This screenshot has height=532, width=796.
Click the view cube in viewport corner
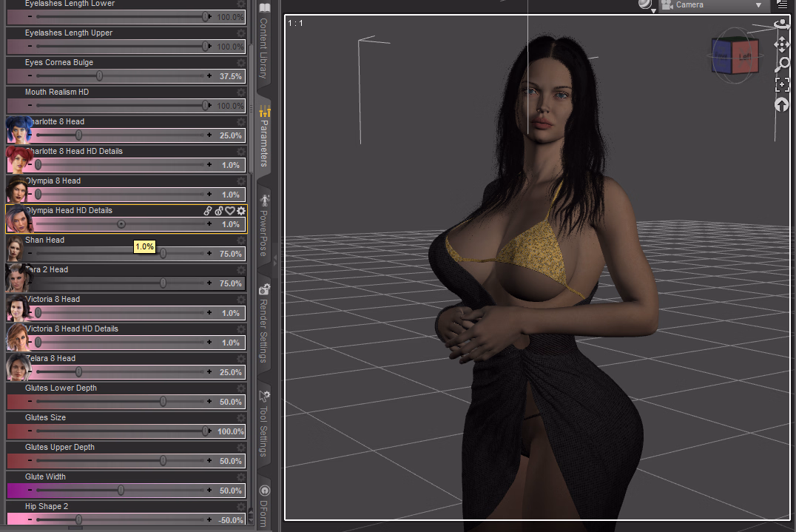(x=734, y=56)
